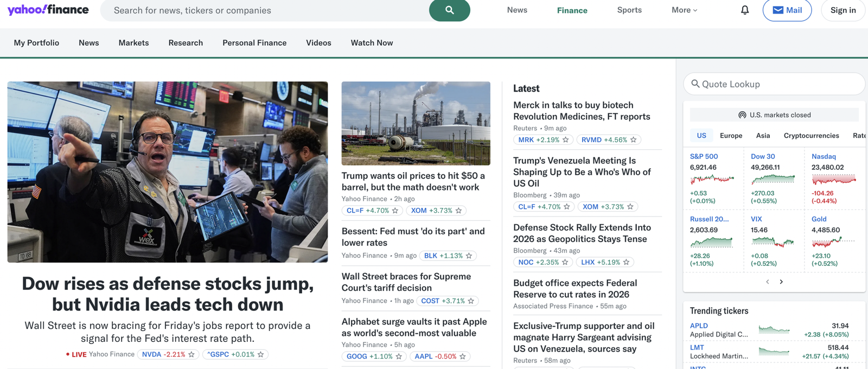Image resolution: width=868 pixels, height=369 pixels.
Task: Switch to Europe markets tab
Action: (731, 136)
